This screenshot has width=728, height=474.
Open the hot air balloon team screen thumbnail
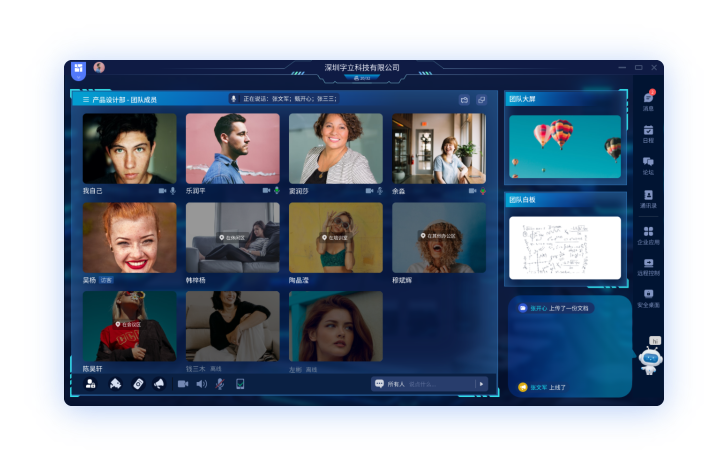pyautogui.click(x=565, y=146)
